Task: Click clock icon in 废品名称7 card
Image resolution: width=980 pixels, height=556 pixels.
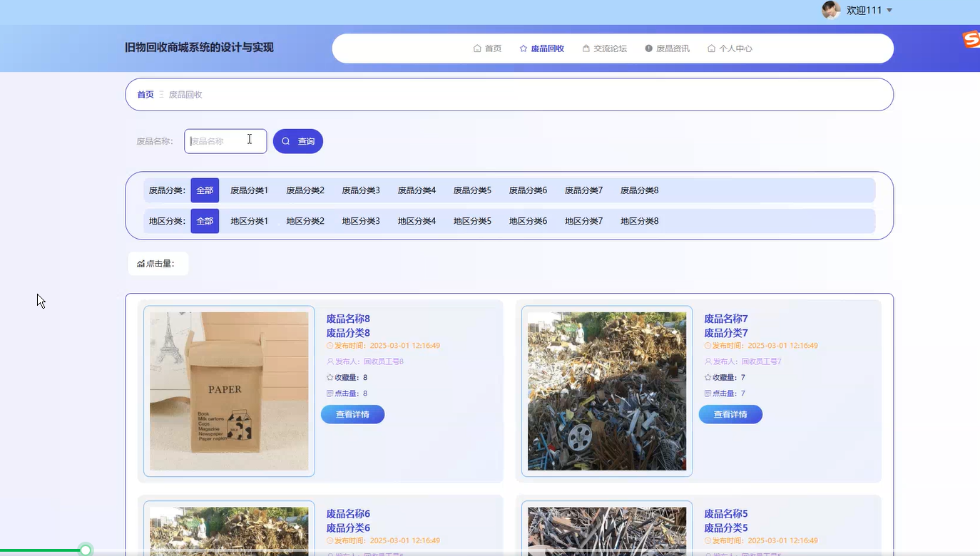Action: [708, 346]
